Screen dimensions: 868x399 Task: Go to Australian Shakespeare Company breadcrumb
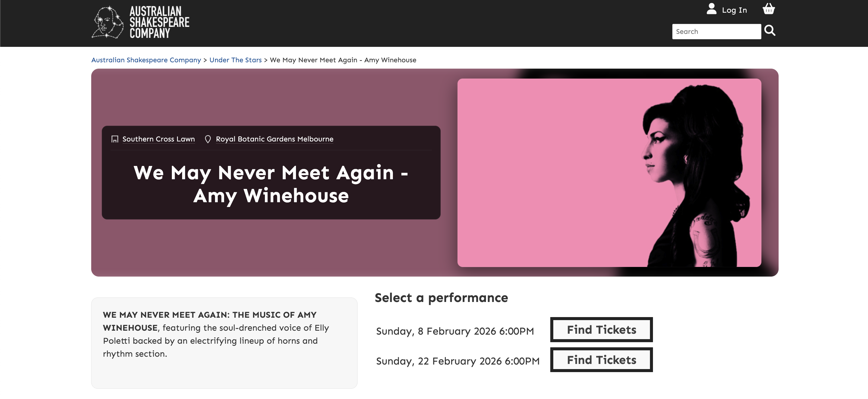click(x=146, y=60)
